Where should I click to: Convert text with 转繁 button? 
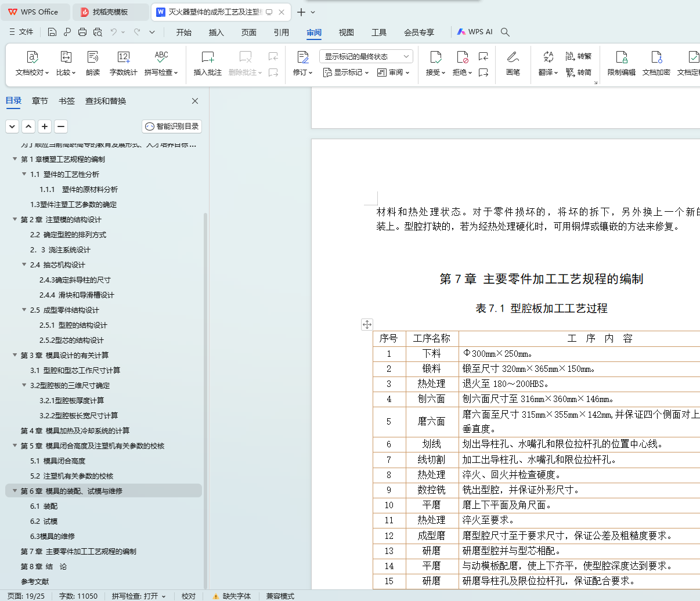pos(579,56)
